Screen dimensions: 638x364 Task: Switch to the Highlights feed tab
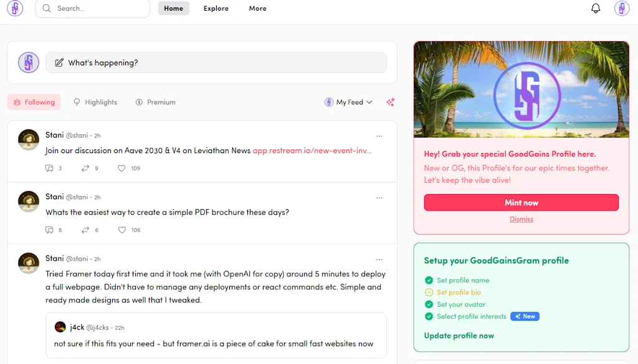(95, 102)
